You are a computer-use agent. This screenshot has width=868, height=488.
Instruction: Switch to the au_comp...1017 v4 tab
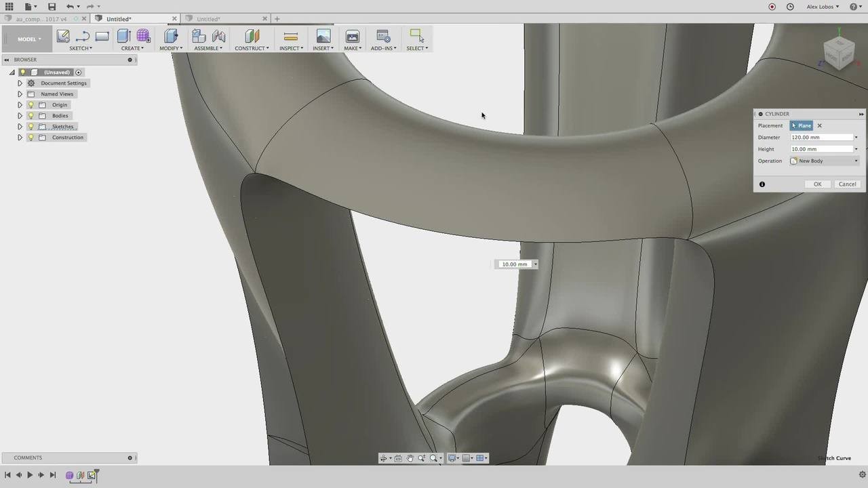[41, 19]
